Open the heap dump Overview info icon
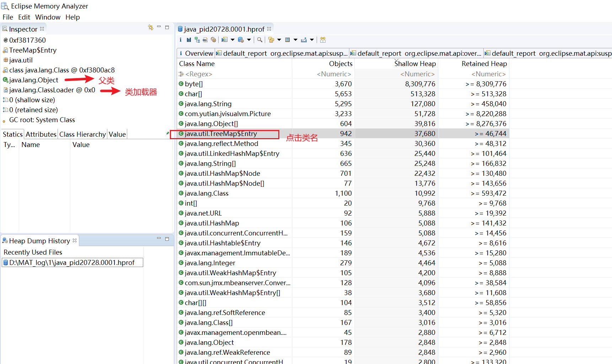612x364 pixels. [x=181, y=40]
